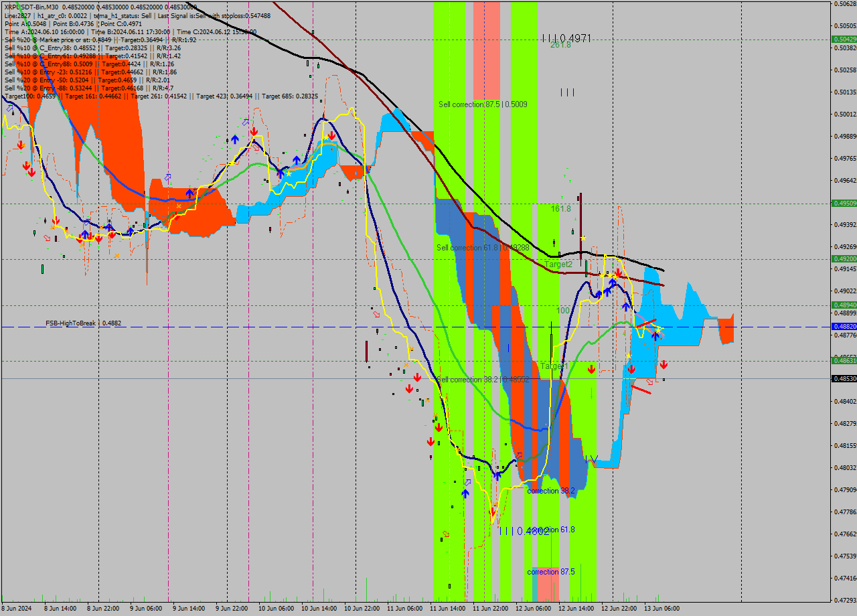This screenshot has width=857, height=616.
Task: Click the blue 'correction 87.5' label
Action: coord(550,572)
